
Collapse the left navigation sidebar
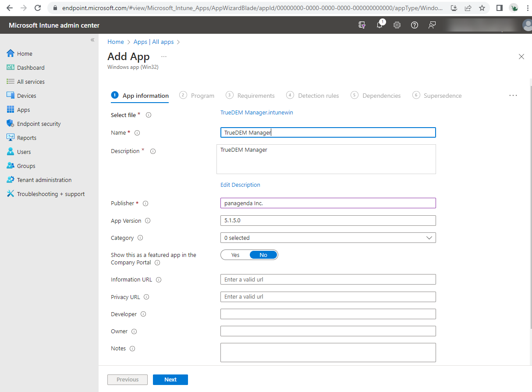pos(92,40)
